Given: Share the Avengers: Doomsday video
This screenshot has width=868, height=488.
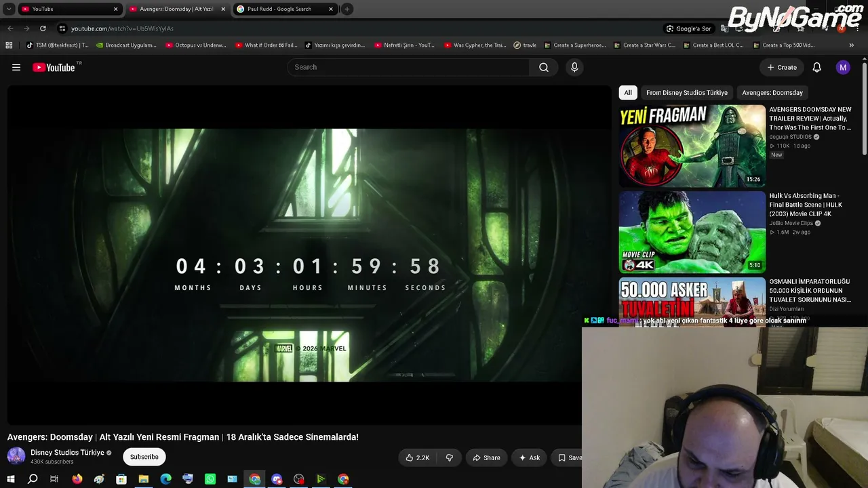Looking at the screenshot, I should point(486,457).
